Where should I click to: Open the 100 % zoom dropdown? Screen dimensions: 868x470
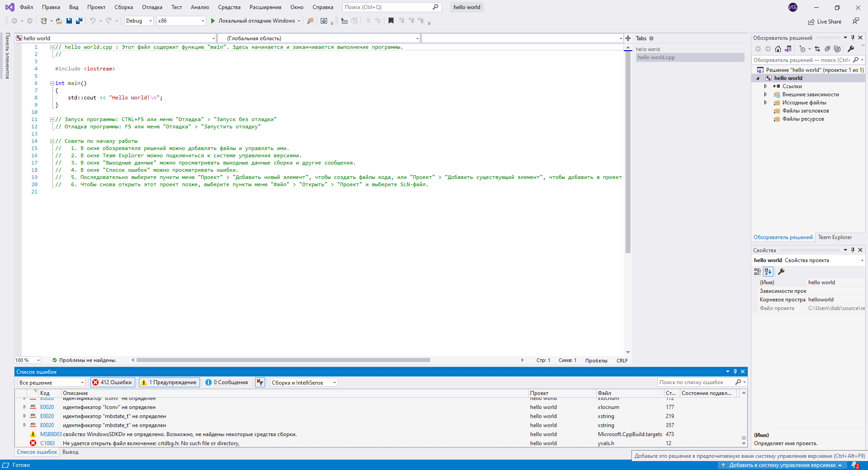tap(28, 360)
